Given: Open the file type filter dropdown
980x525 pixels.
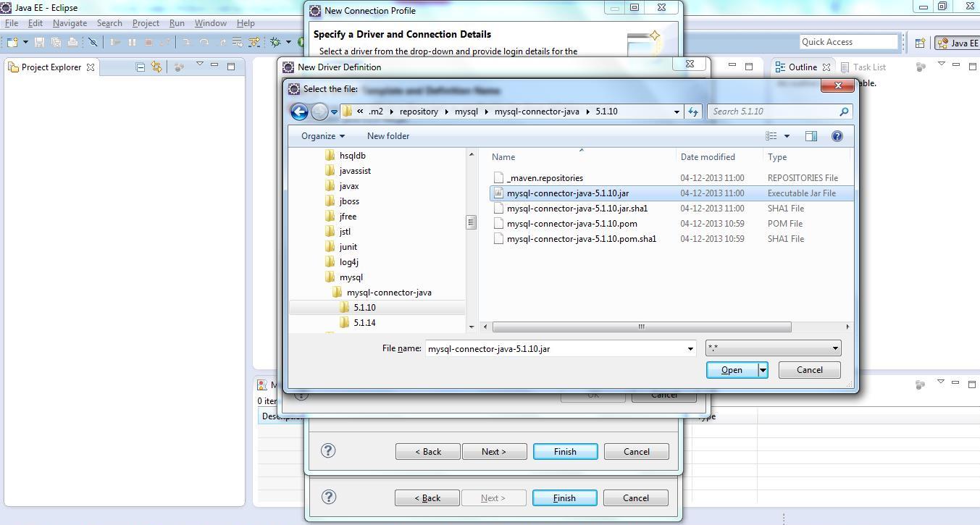Looking at the screenshot, I should (x=773, y=349).
